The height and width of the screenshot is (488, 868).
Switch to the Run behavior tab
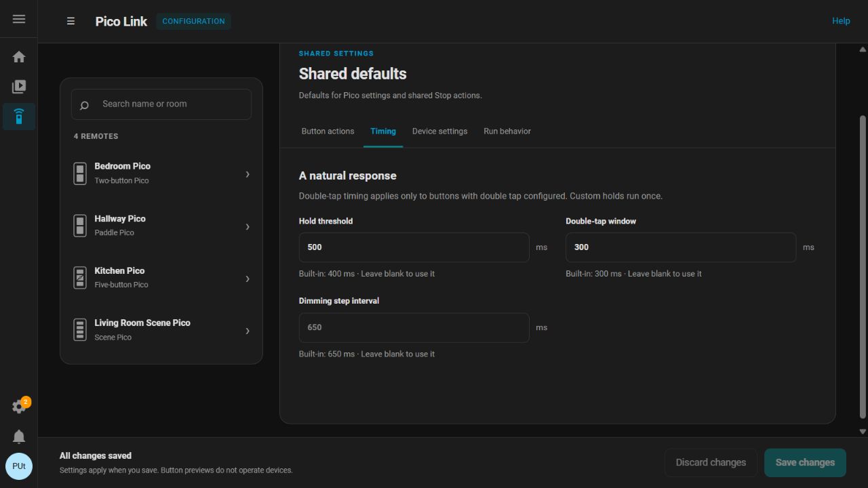pos(507,131)
